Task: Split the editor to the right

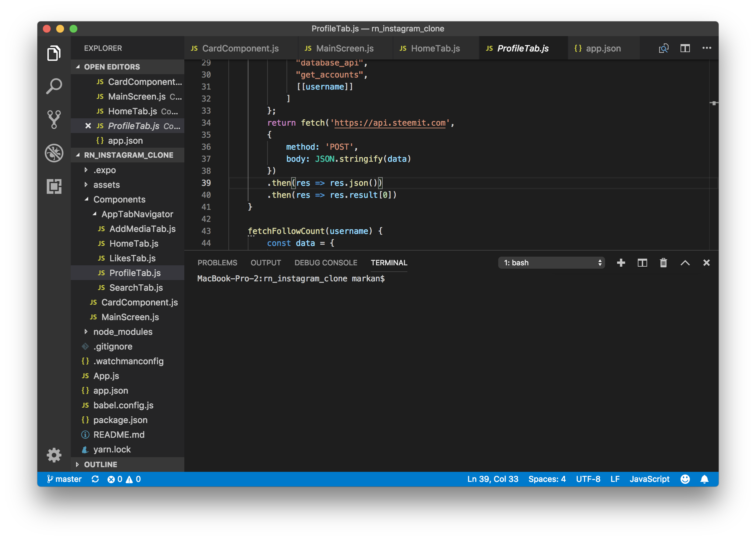Action: tap(685, 48)
